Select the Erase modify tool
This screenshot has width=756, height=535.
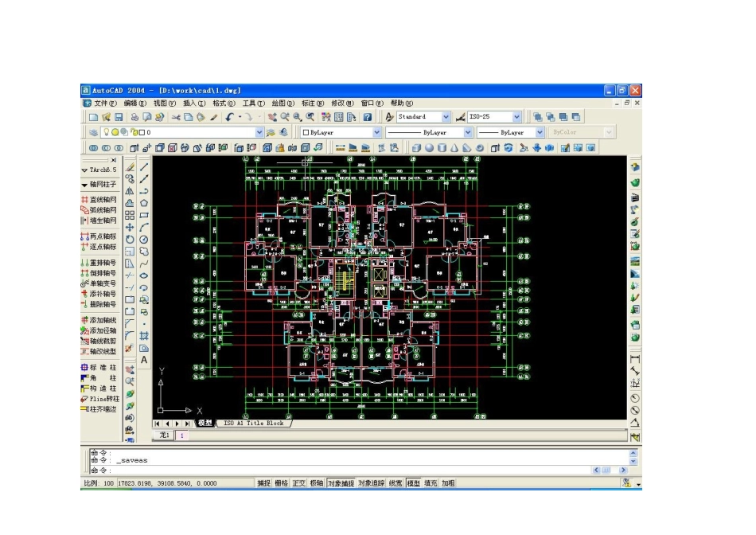(x=130, y=167)
